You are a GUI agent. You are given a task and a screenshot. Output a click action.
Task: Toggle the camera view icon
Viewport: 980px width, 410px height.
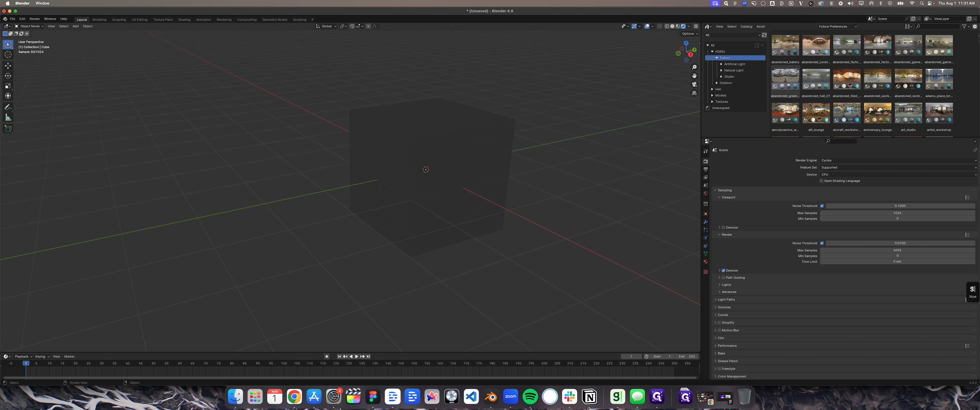[694, 85]
